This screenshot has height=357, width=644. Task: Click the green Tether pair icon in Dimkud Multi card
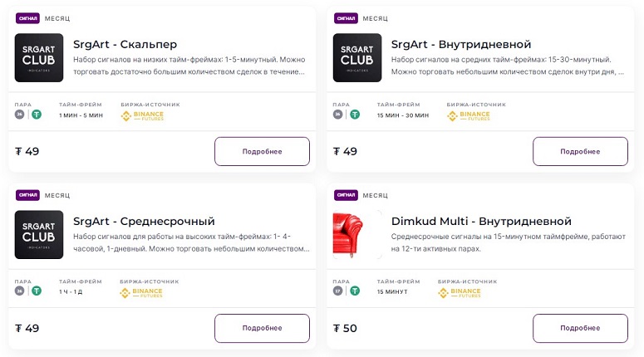(x=355, y=291)
